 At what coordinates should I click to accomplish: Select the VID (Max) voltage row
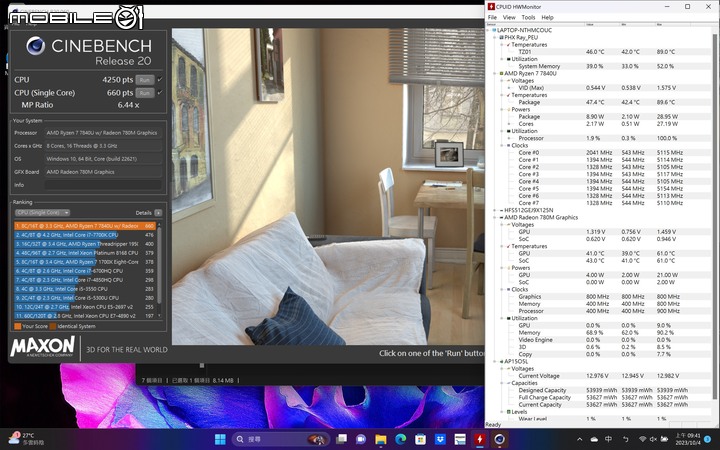pyautogui.click(x=599, y=88)
